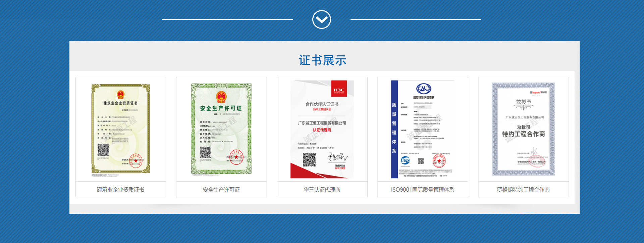Click the 安全生产许可证 caption link

(221, 190)
